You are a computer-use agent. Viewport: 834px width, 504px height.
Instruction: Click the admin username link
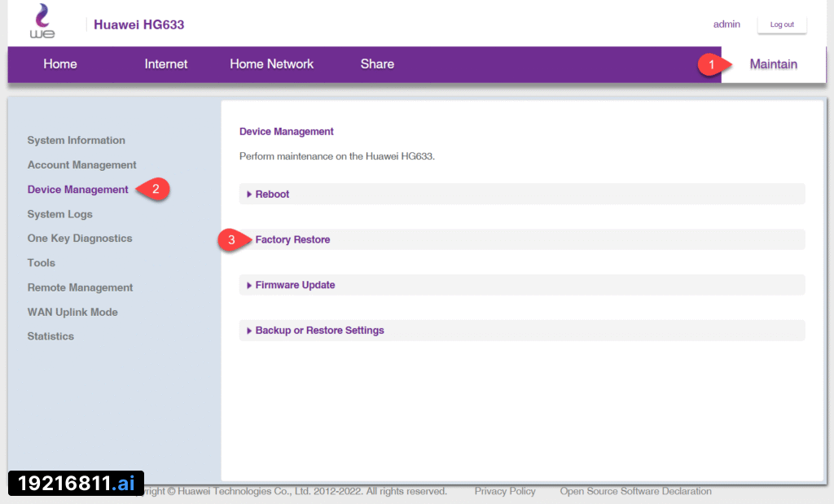(726, 24)
